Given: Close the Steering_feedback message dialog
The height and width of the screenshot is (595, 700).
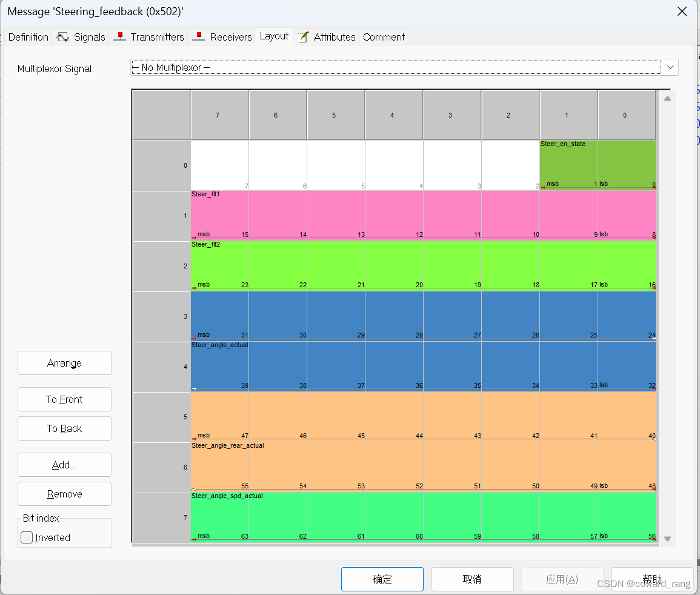Looking at the screenshot, I should tap(682, 11).
